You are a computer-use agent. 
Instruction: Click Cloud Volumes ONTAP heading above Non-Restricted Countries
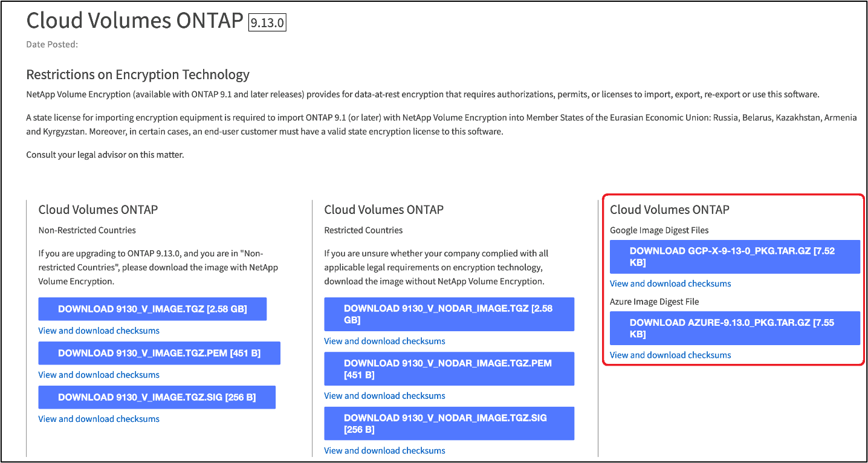click(98, 210)
